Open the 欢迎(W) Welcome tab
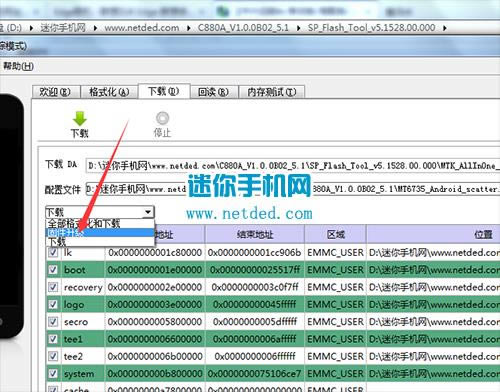This screenshot has width=500, height=392. coord(55,92)
